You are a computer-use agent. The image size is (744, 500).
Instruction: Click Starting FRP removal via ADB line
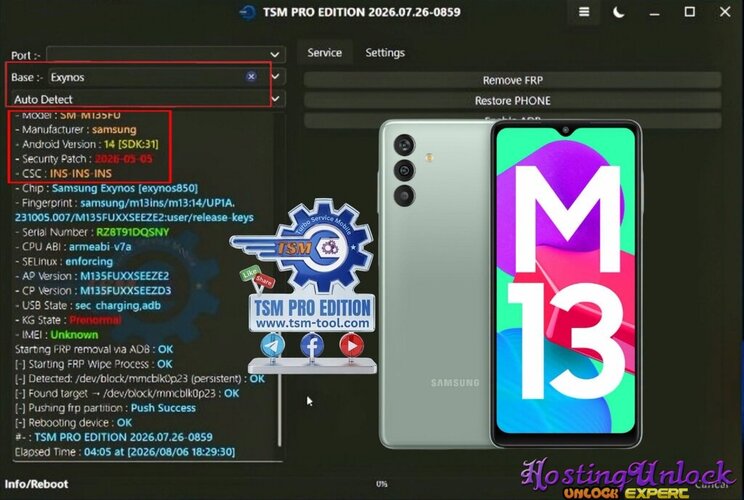(94, 350)
